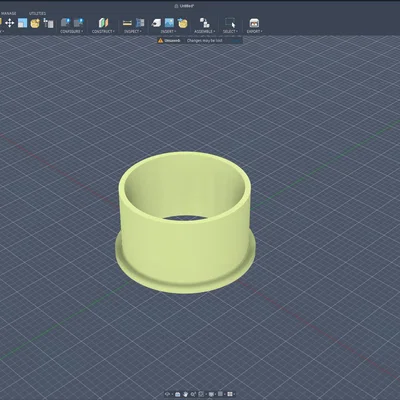
Task: Open the INSERT dropdown menu
Action: pyautogui.click(x=168, y=32)
